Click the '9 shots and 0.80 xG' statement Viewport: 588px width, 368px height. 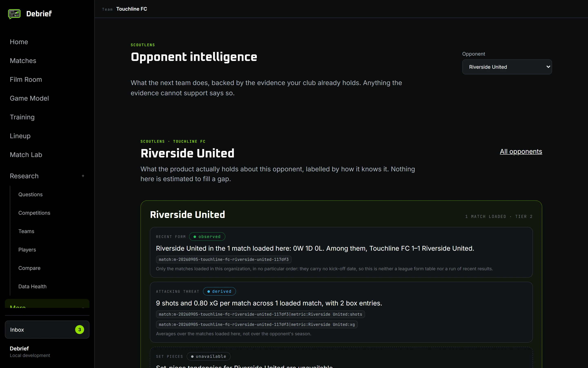pos(269,303)
